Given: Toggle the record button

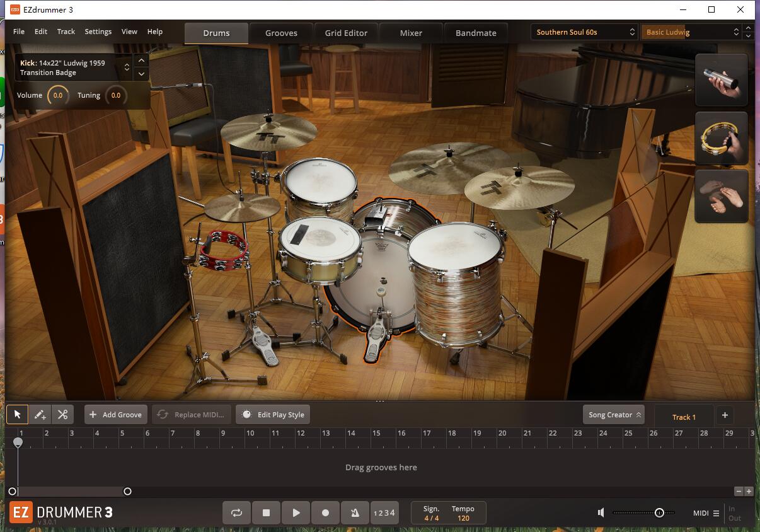Looking at the screenshot, I should pos(325,513).
